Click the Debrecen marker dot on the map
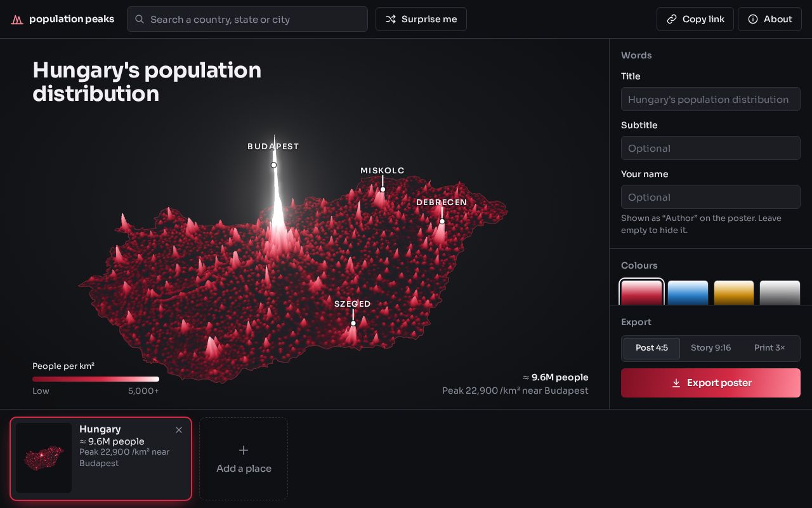 pyautogui.click(x=442, y=222)
